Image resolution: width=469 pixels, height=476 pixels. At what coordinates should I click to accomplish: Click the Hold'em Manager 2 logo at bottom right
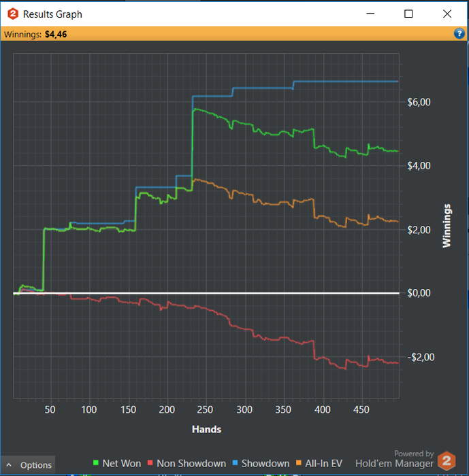coord(447,461)
